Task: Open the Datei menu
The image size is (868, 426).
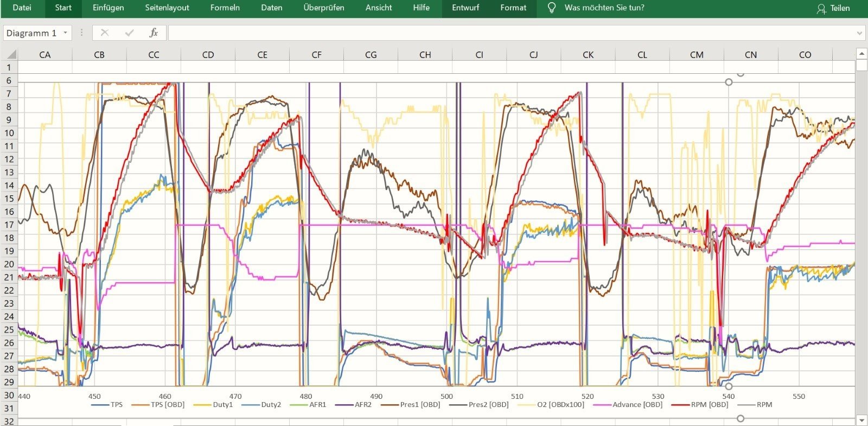Action: 22,8
